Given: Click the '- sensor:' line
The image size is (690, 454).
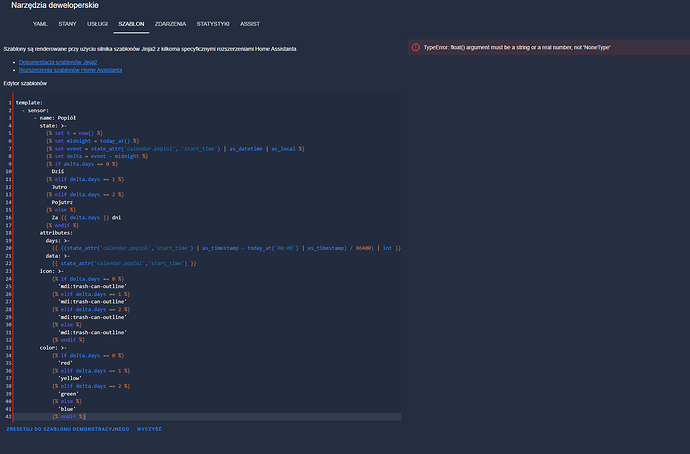Looking at the screenshot, I should (35, 110).
